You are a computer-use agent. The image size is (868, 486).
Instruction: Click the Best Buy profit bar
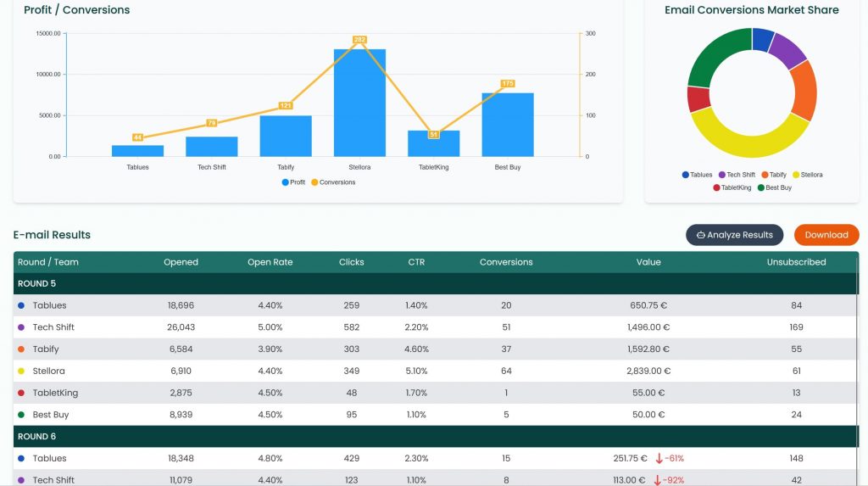tap(508, 125)
